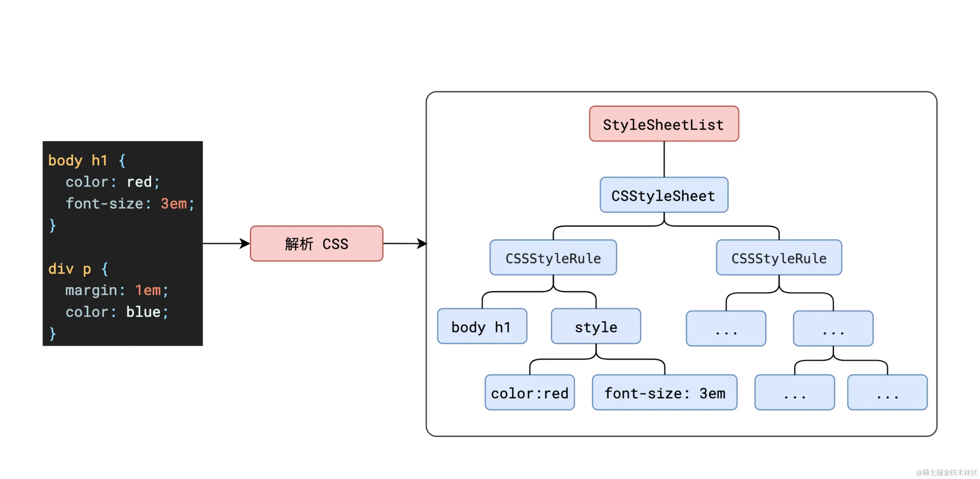The width and height of the screenshot is (980, 479).
Task: Click the style node under CSSStyleRule
Action: click(x=595, y=327)
